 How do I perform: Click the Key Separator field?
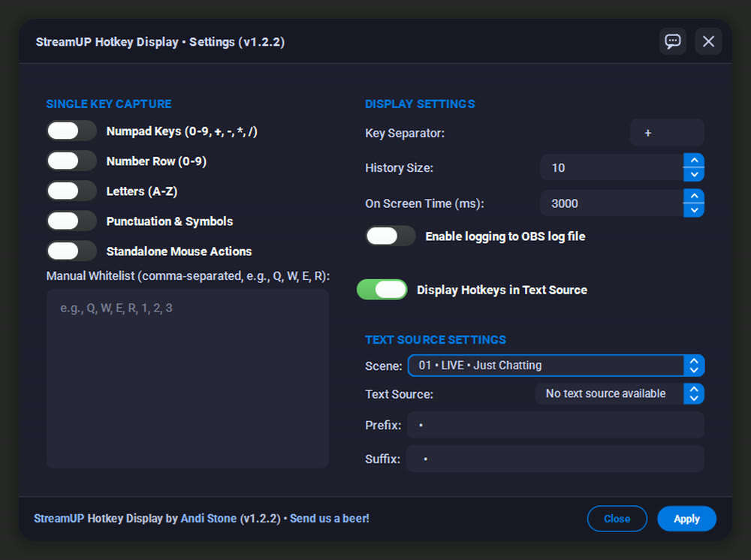pyautogui.click(x=667, y=133)
